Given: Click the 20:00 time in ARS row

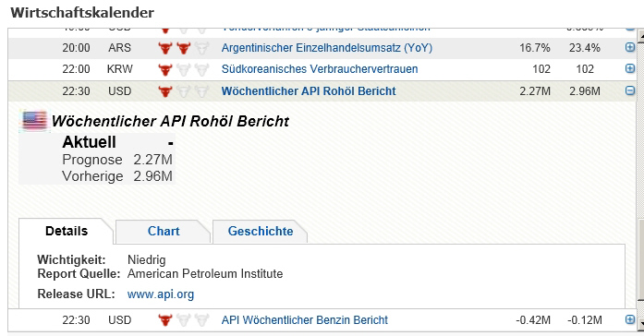Looking at the screenshot, I should pyautogui.click(x=76, y=48).
